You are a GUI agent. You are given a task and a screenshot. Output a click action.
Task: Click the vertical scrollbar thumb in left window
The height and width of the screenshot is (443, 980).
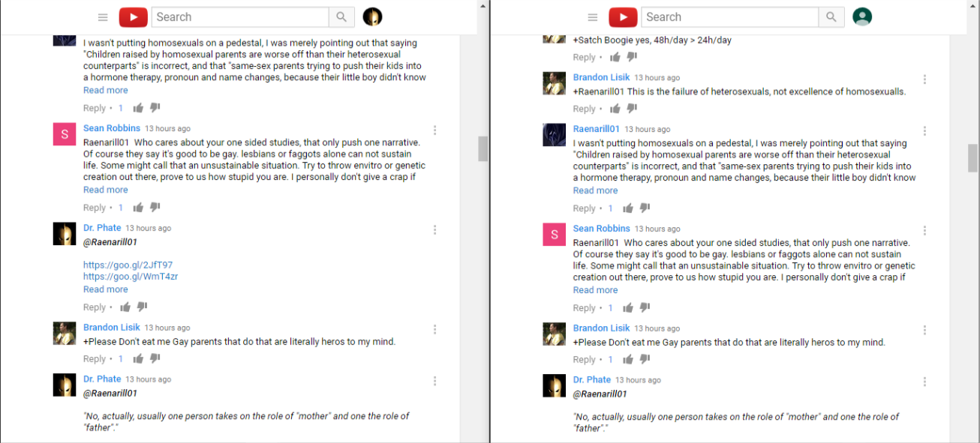[483, 148]
